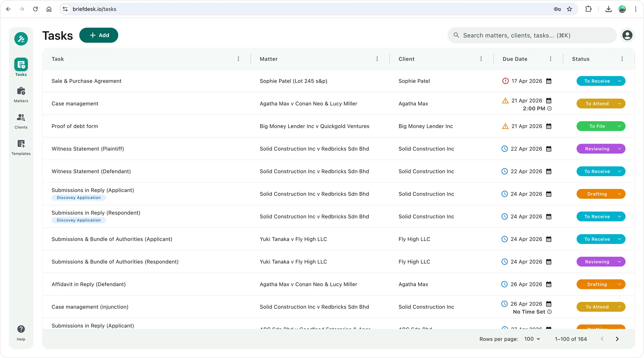This screenshot has width=644, height=358.
Task: Open calendar for Submissions & Bundle of Authorities (Respondent)
Action: pos(549,262)
